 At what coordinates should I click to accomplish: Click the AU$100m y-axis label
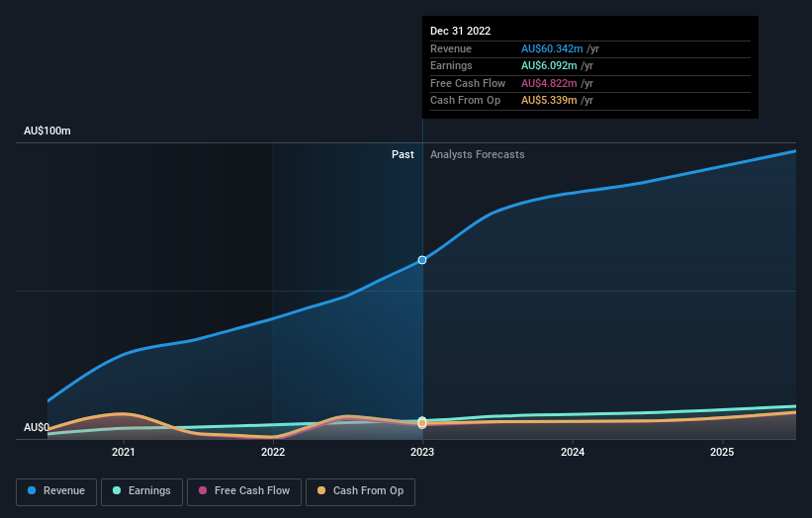47,130
